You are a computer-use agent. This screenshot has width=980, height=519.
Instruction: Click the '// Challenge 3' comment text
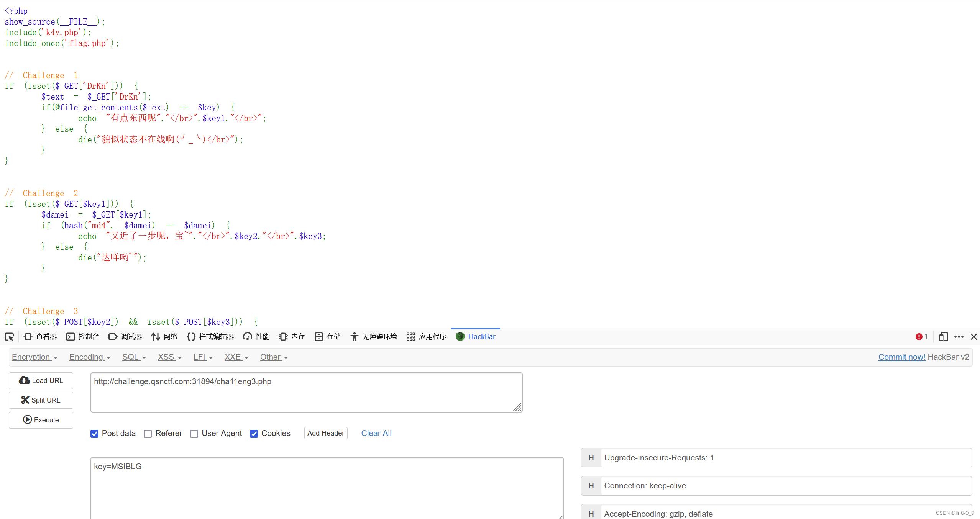tap(41, 311)
